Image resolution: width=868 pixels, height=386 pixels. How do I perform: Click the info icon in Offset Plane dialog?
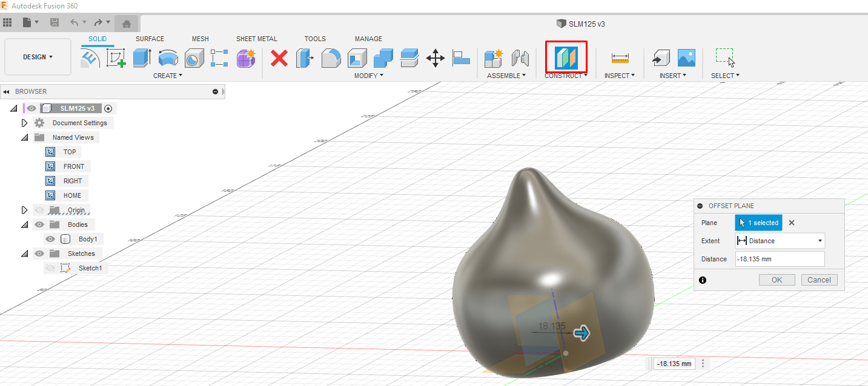point(703,280)
